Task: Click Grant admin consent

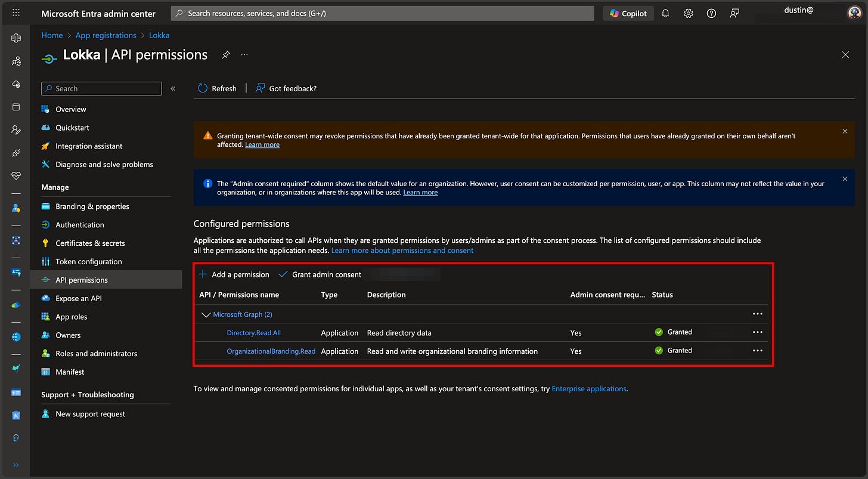Action: tap(320, 274)
